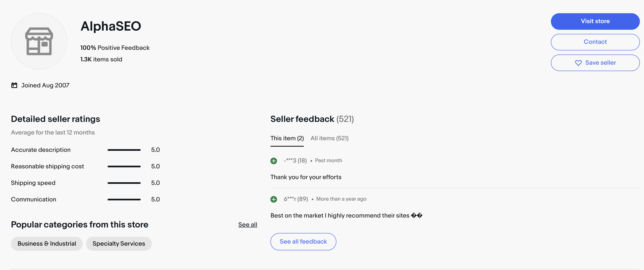Switch to the All items (521) tab
Image resolution: width=644 pixels, height=270 pixels.
coord(329,138)
